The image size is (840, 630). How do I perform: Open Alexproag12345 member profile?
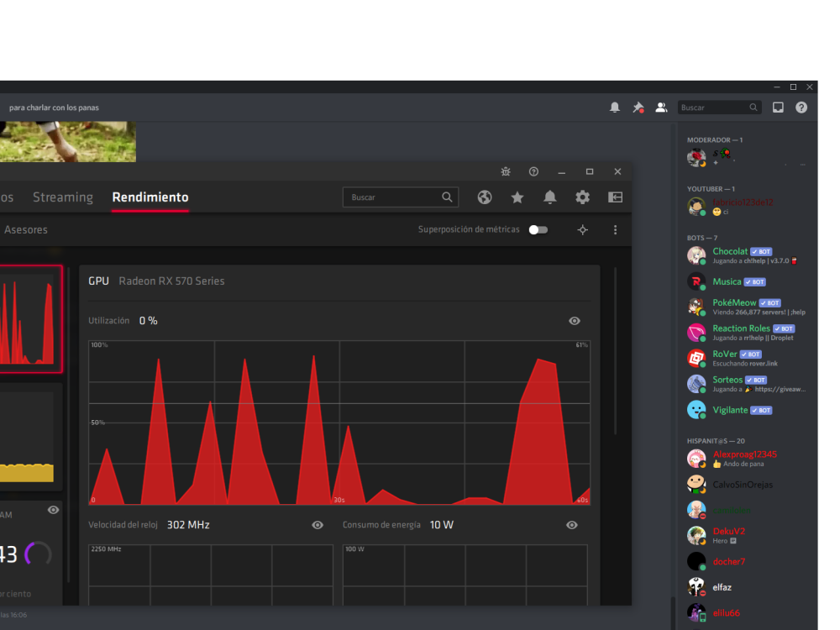tap(744, 459)
